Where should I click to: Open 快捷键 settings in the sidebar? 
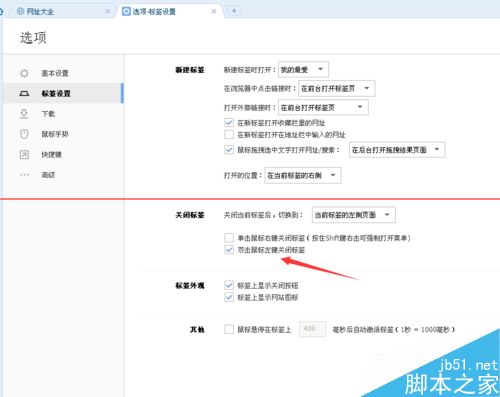coord(63,154)
